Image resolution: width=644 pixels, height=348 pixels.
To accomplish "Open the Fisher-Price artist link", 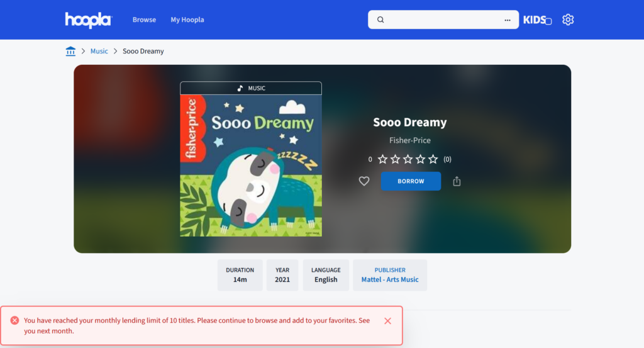I will [x=410, y=140].
